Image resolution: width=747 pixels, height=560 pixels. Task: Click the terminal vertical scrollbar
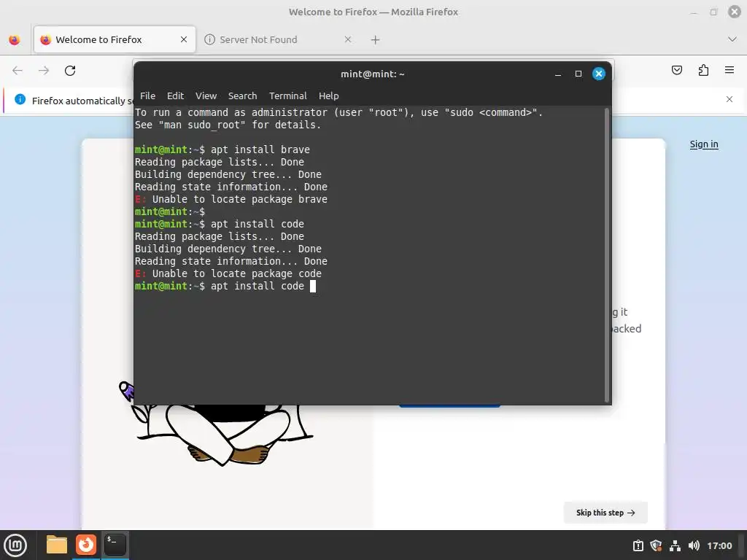tap(606, 254)
